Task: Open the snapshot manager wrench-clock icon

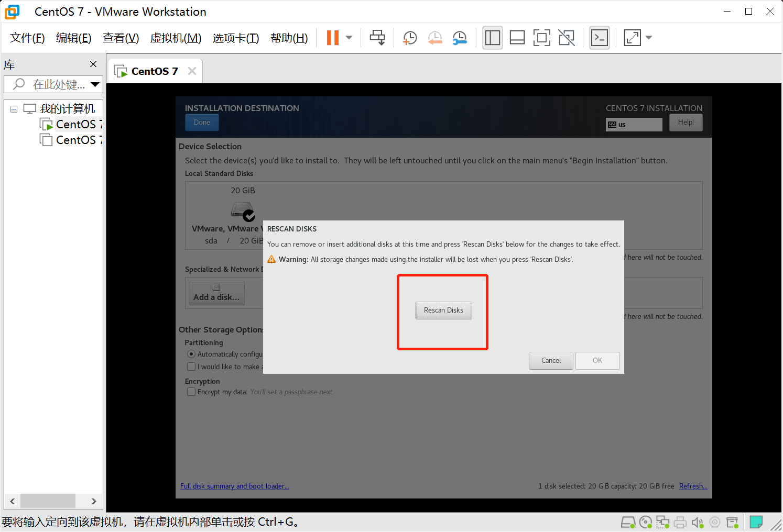Action: pos(460,38)
